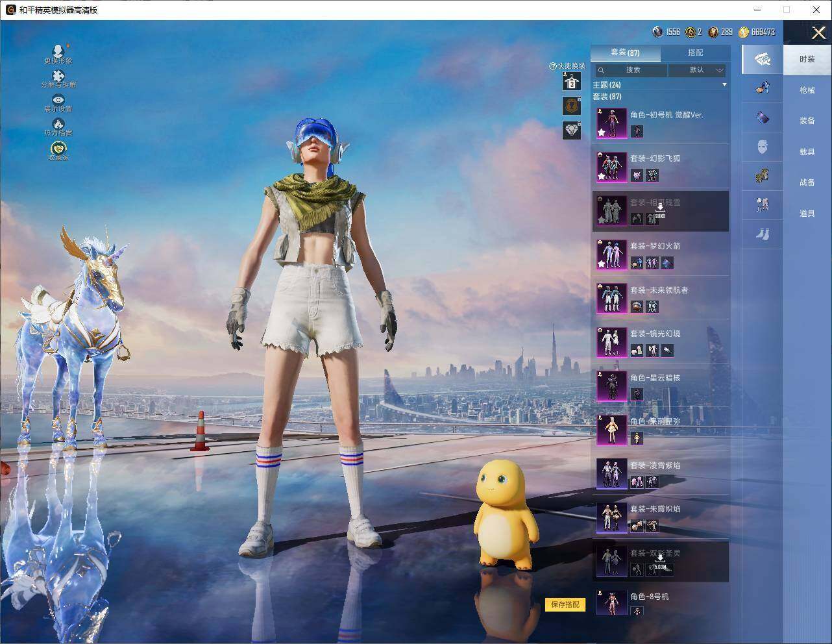
Task: Open 展示设置 eye icon
Action: coord(58,99)
